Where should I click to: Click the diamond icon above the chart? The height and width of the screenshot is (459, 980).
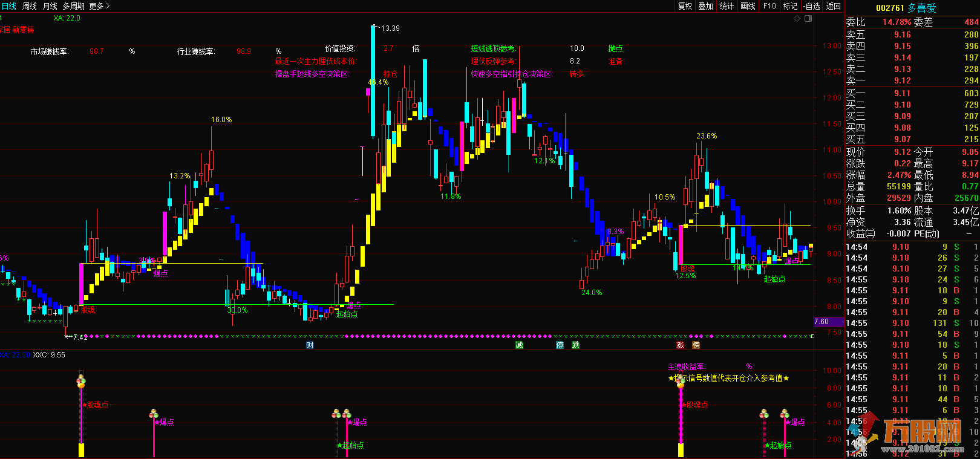pyautogui.click(x=797, y=19)
